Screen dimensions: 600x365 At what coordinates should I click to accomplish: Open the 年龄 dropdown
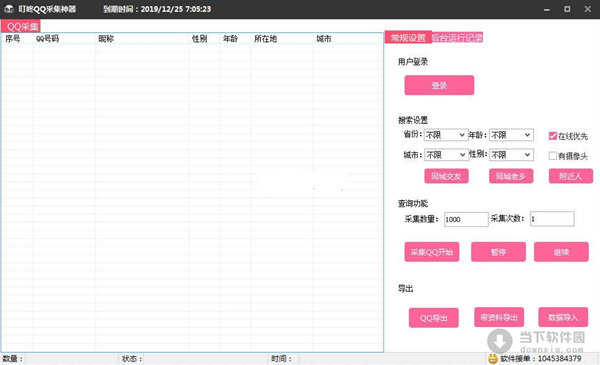(511, 135)
